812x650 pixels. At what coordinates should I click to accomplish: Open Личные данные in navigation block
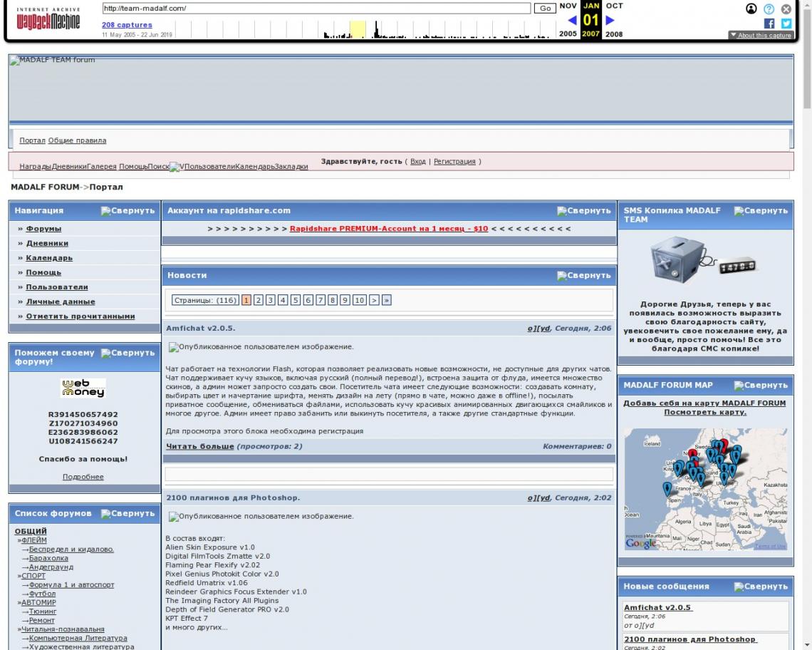tap(61, 301)
